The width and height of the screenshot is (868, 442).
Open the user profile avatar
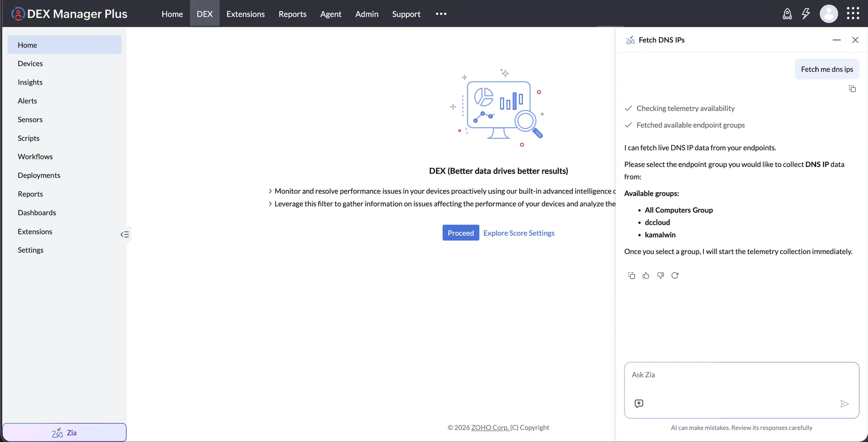pos(828,14)
